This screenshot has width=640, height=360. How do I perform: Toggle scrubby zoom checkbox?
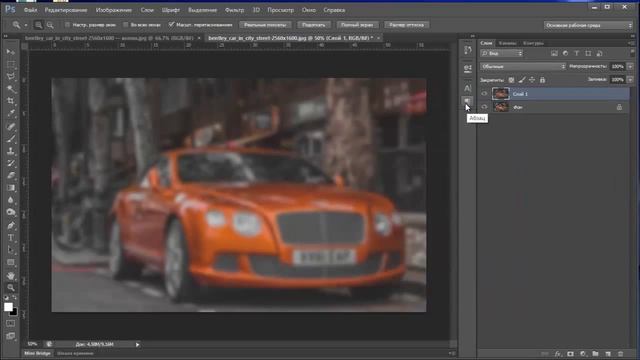tap(171, 25)
